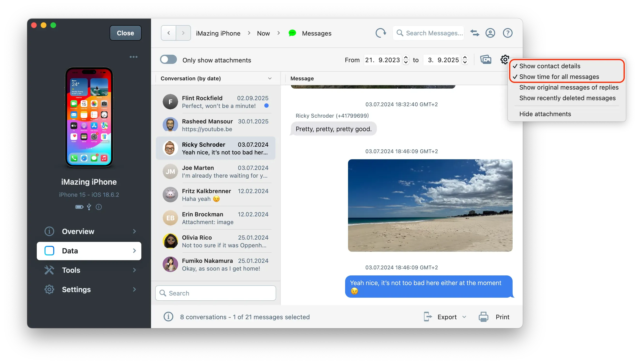Click Print at the bottom right
This screenshot has width=637, height=364.
(x=502, y=317)
